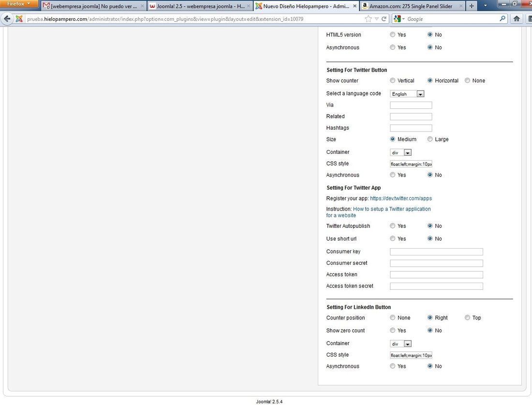The width and height of the screenshot is (532, 405).
Task: Click the Related text field
Action: click(411, 117)
